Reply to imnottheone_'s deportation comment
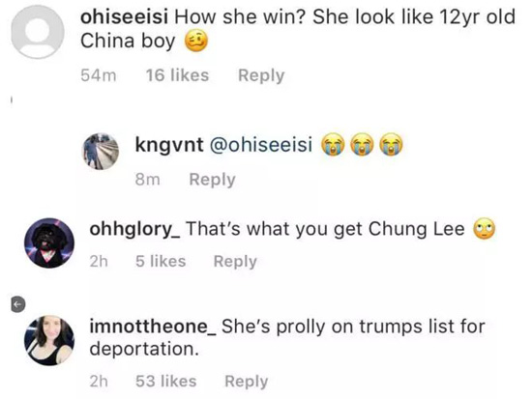Screen dimensions: 532x399 (247, 382)
